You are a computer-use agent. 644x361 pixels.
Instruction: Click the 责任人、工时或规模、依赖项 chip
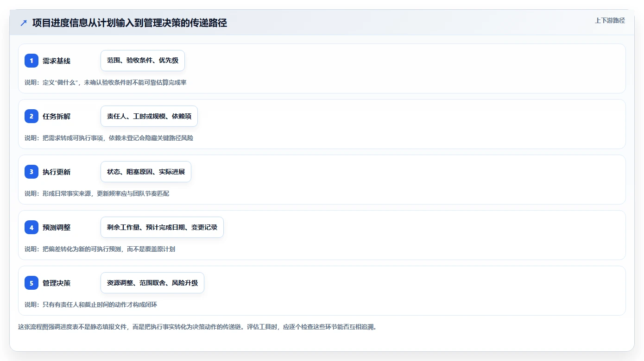pyautogui.click(x=149, y=116)
